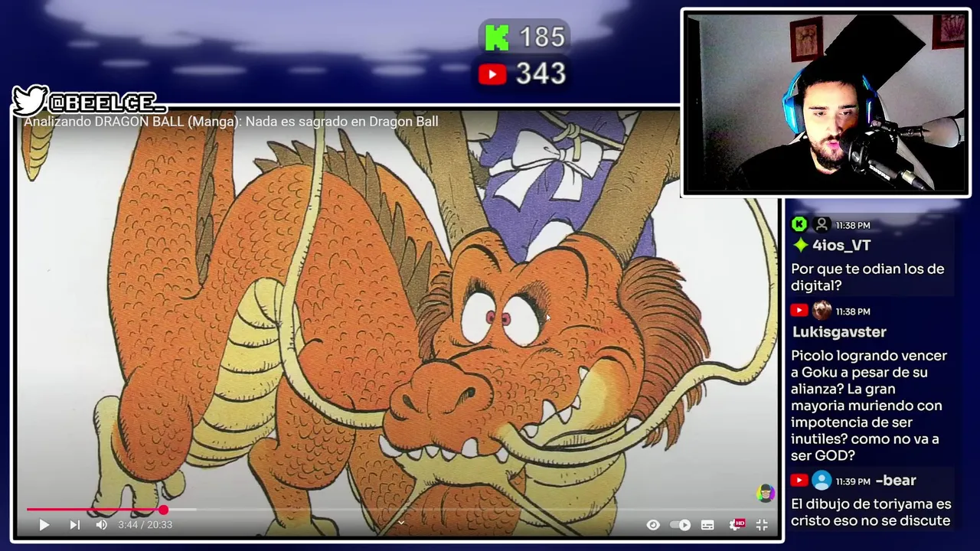The width and height of the screenshot is (980, 551).
Task: Toggle subtitles captions button
Action: tap(707, 525)
